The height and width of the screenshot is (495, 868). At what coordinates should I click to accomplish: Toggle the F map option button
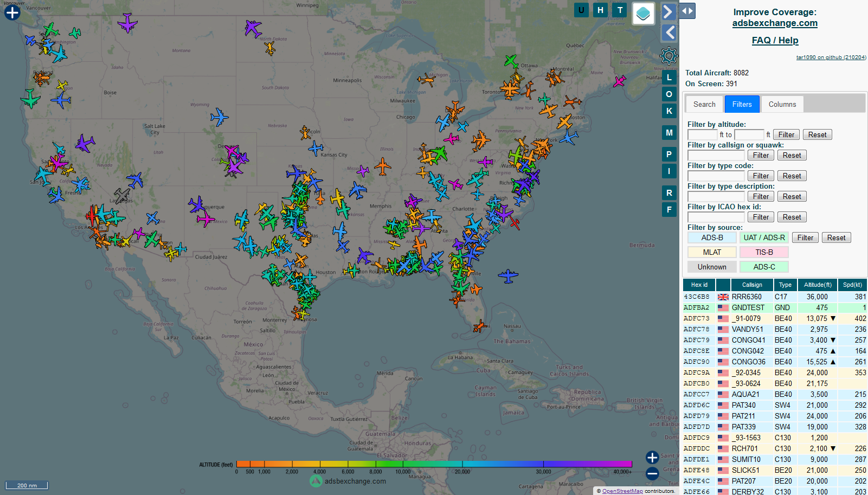(669, 210)
